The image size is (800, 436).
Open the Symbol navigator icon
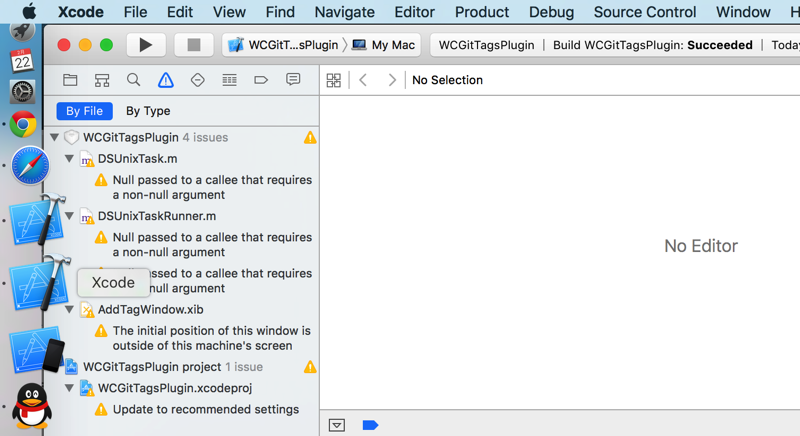click(102, 80)
